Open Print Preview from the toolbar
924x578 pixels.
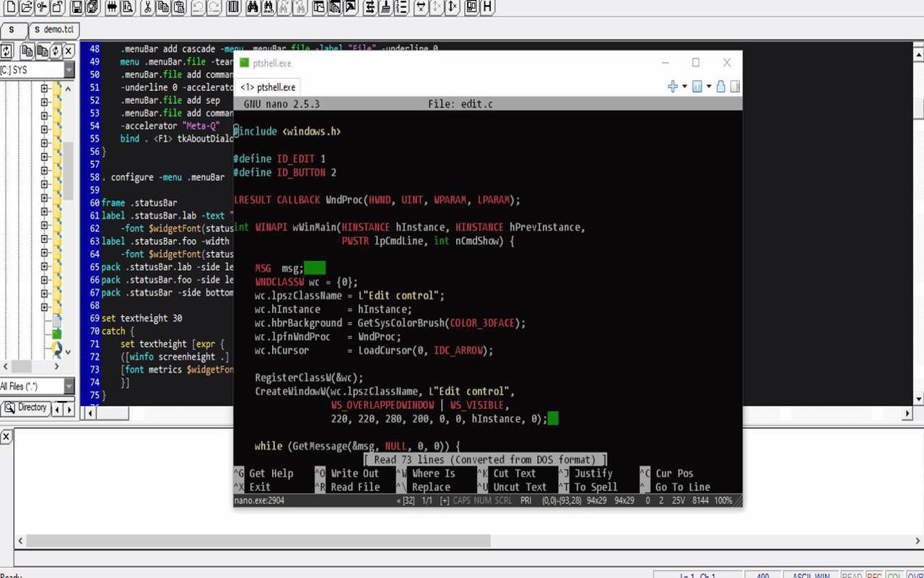click(x=127, y=8)
